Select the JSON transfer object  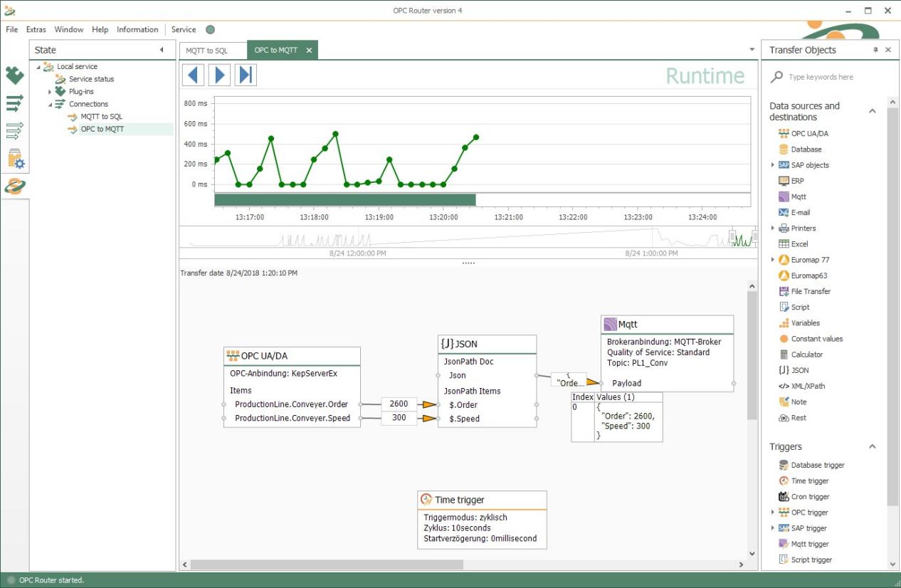795,370
